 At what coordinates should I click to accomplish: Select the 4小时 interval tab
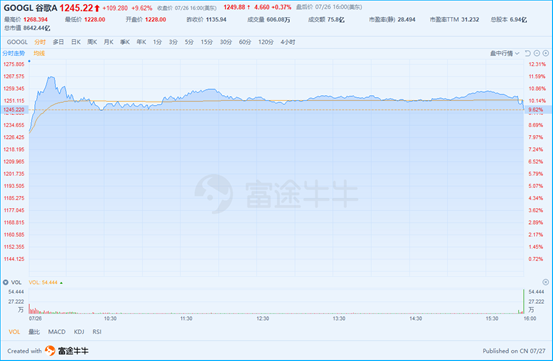pos(288,42)
